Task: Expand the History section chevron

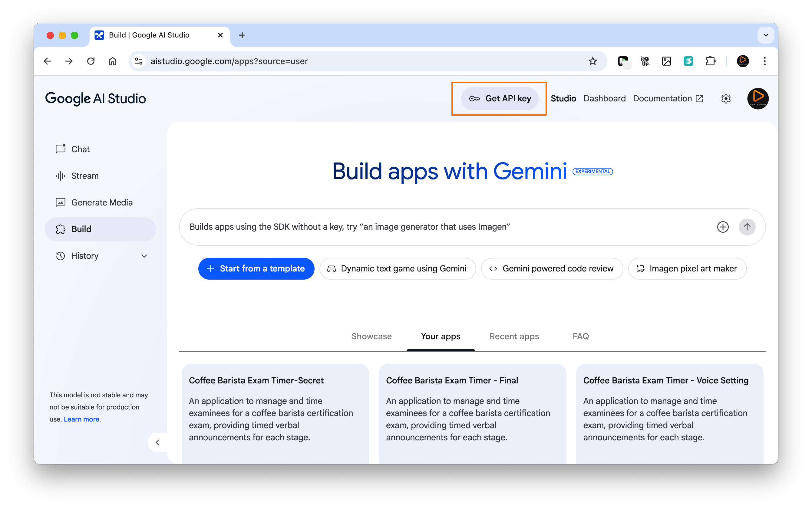Action: (x=144, y=256)
